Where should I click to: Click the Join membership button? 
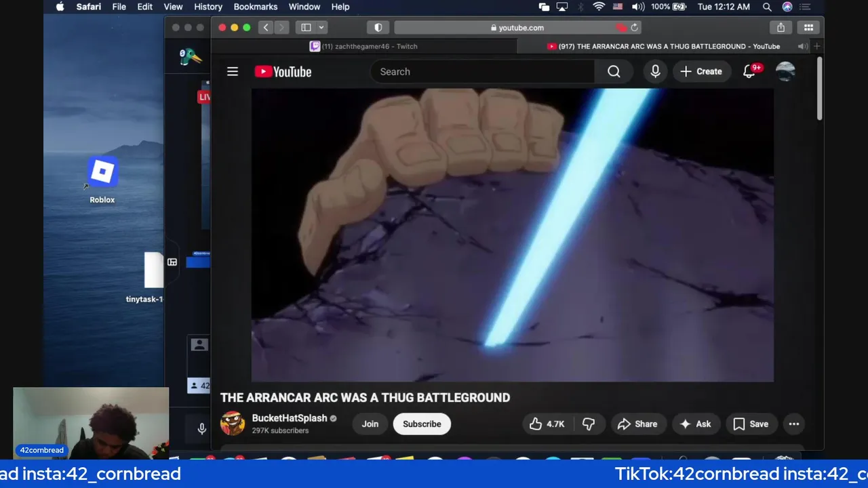(x=370, y=424)
